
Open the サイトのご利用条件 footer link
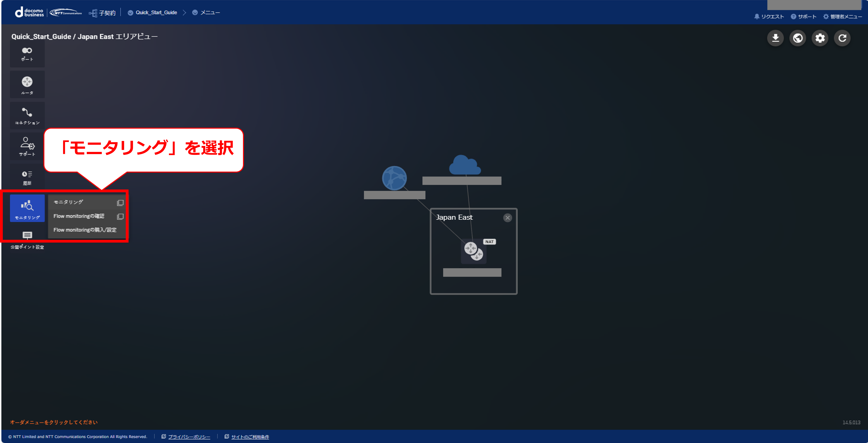coord(250,437)
